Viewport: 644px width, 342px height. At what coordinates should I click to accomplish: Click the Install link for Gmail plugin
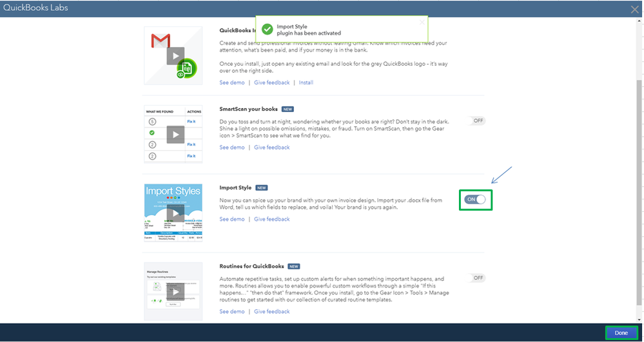coord(306,82)
